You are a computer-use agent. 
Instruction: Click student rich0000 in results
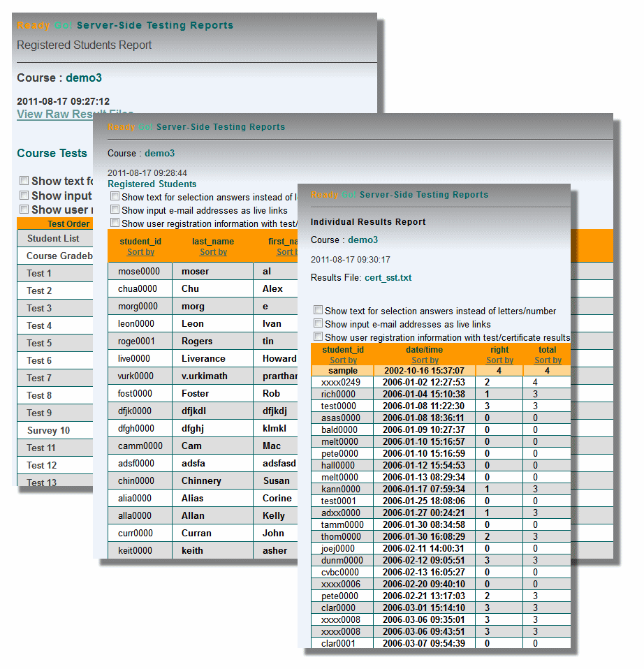338,395
